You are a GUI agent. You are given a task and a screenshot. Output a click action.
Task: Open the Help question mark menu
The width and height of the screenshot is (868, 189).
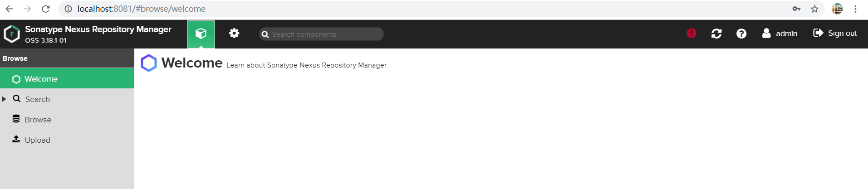click(741, 34)
